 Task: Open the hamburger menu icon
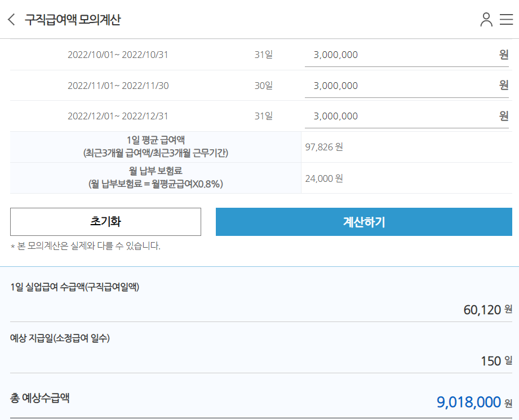point(506,17)
